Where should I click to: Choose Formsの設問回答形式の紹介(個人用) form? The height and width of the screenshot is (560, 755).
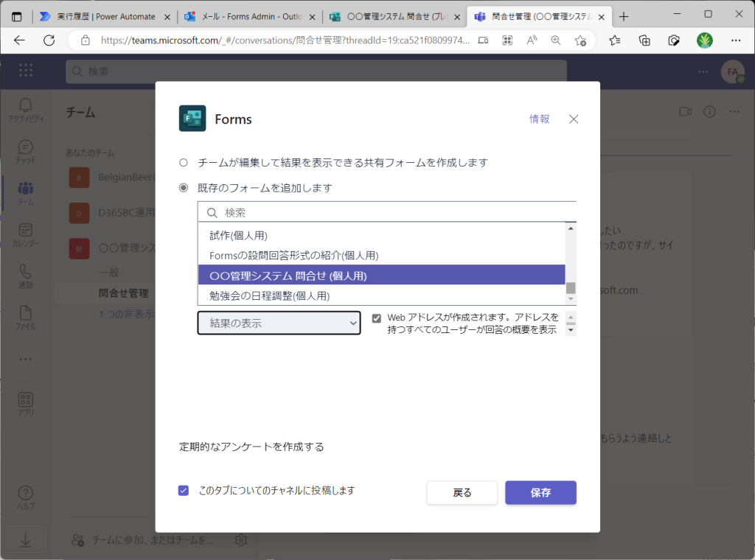pyautogui.click(x=381, y=256)
